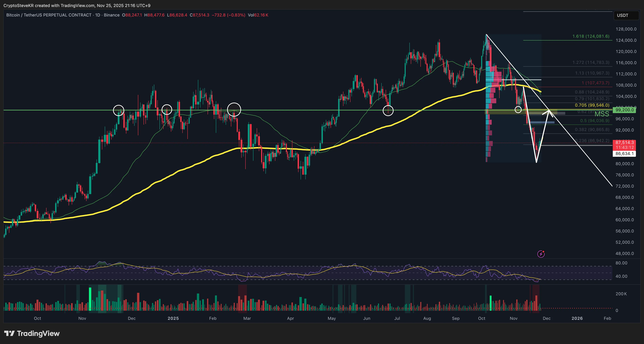Click the largest white circle near February

coord(234,109)
